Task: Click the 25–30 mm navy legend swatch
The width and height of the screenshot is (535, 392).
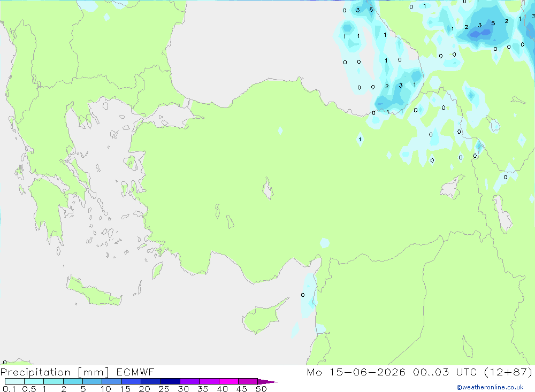Action: (x=170, y=381)
